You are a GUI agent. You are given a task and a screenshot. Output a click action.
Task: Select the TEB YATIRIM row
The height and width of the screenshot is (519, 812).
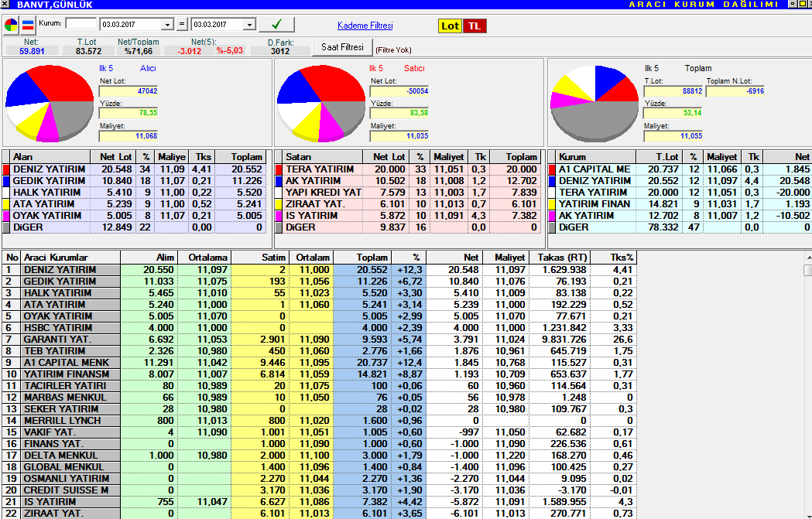(320, 351)
